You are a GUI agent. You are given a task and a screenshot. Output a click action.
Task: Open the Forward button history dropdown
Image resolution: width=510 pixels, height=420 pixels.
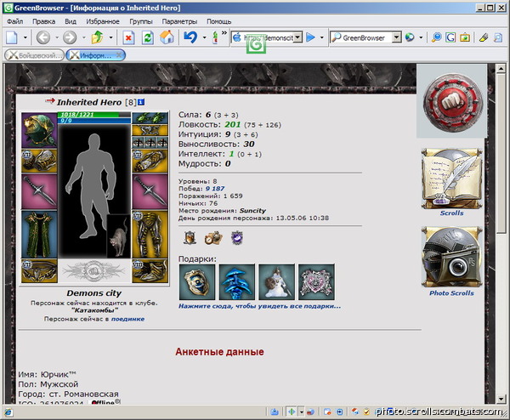coord(83,37)
